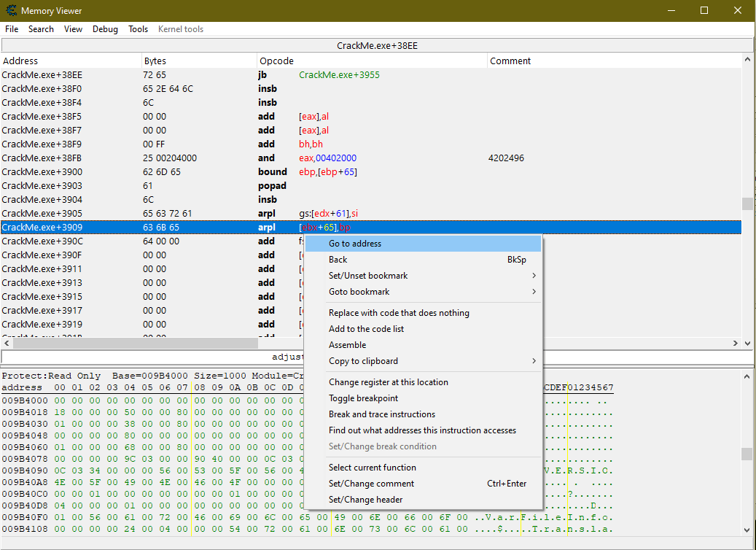
Task: Choose Change register at this location
Action: [423, 382]
